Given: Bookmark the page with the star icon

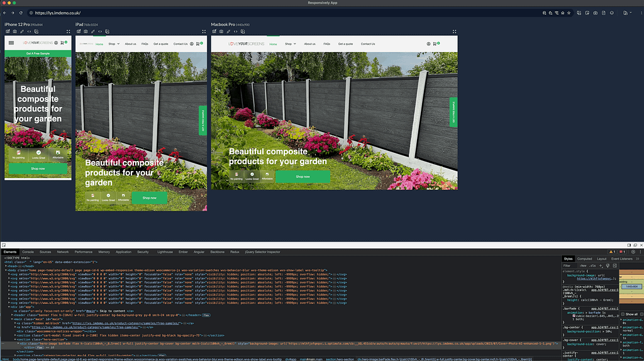Looking at the screenshot, I should click(569, 13).
